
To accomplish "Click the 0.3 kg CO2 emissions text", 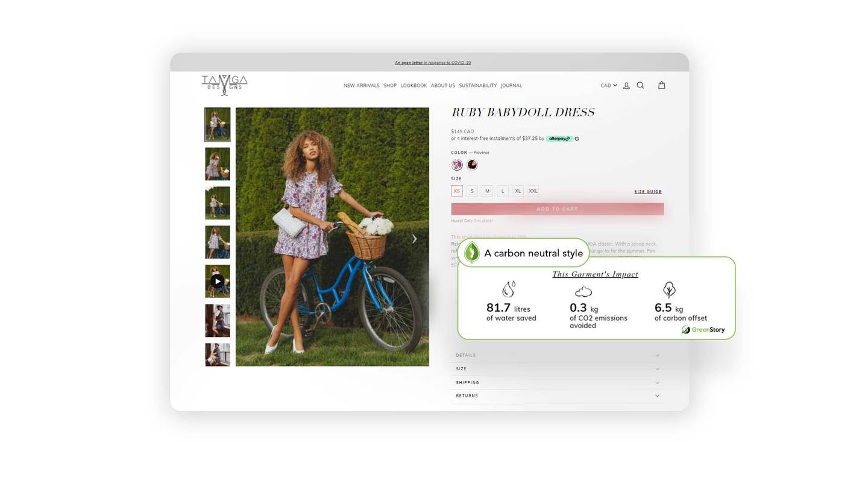I will tap(599, 316).
